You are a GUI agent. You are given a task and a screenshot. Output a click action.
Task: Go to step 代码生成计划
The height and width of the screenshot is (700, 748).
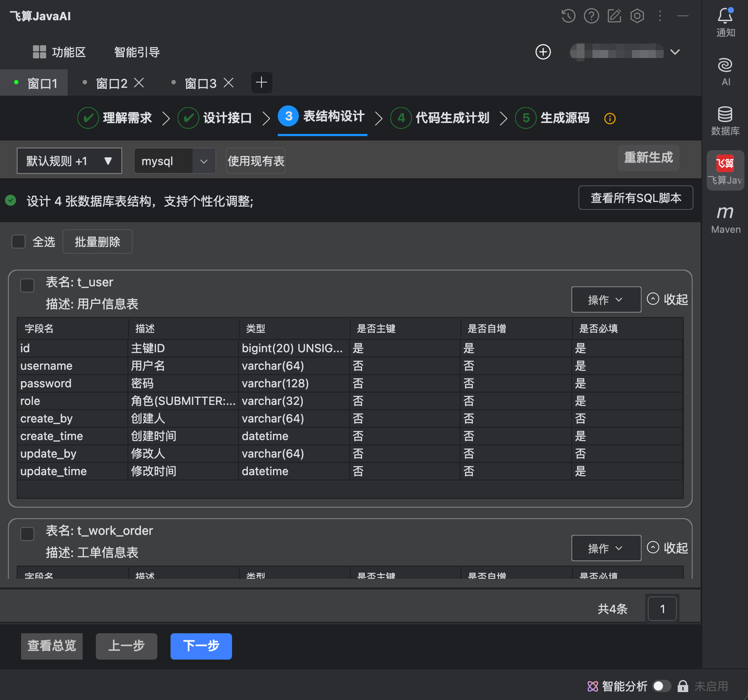tap(440, 118)
